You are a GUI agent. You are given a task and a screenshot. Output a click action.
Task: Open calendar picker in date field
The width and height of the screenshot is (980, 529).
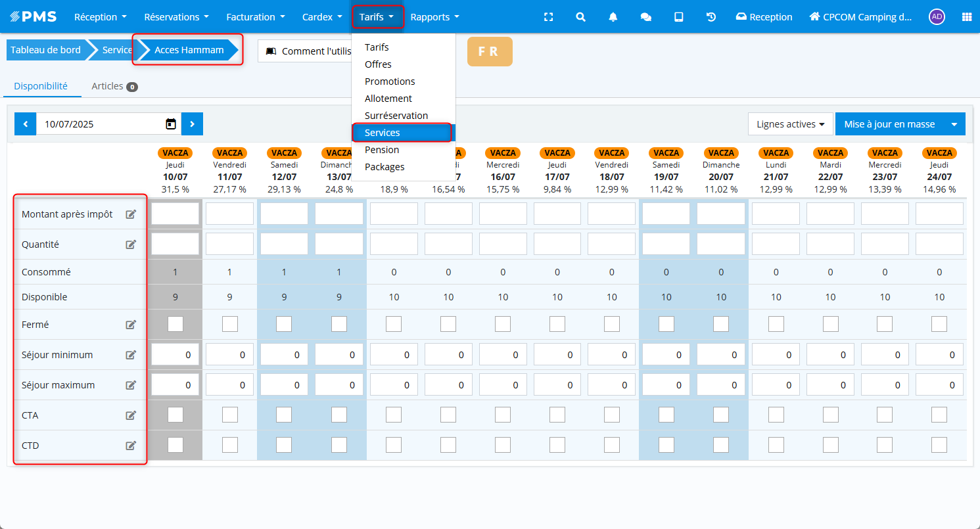(171, 124)
